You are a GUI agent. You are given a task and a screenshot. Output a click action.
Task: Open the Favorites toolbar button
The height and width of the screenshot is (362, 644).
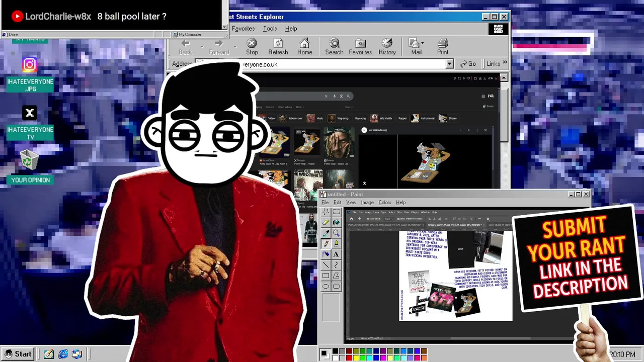point(360,47)
